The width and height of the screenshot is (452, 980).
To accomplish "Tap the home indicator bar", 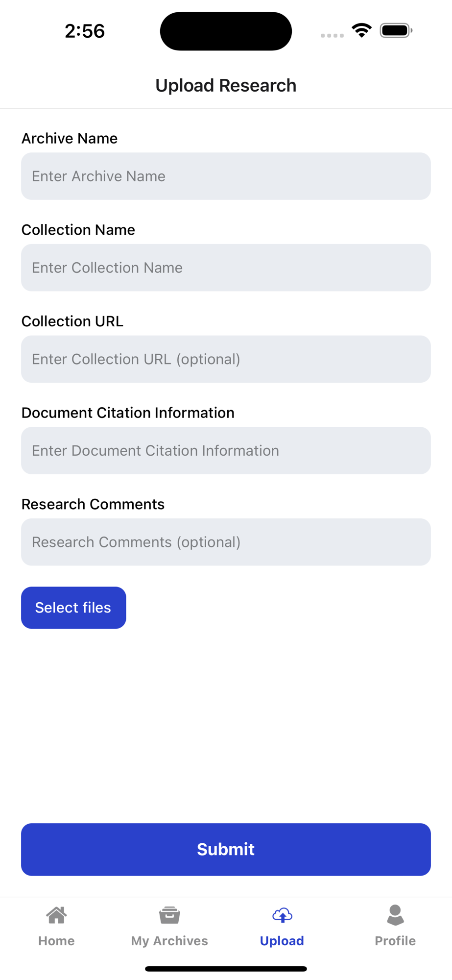I will [x=226, y=969].
